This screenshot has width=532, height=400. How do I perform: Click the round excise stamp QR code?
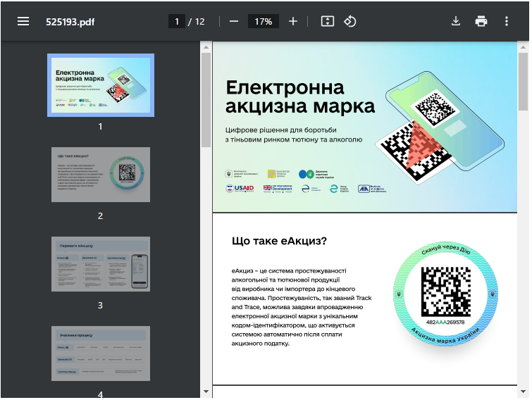[x=445, y=292]
